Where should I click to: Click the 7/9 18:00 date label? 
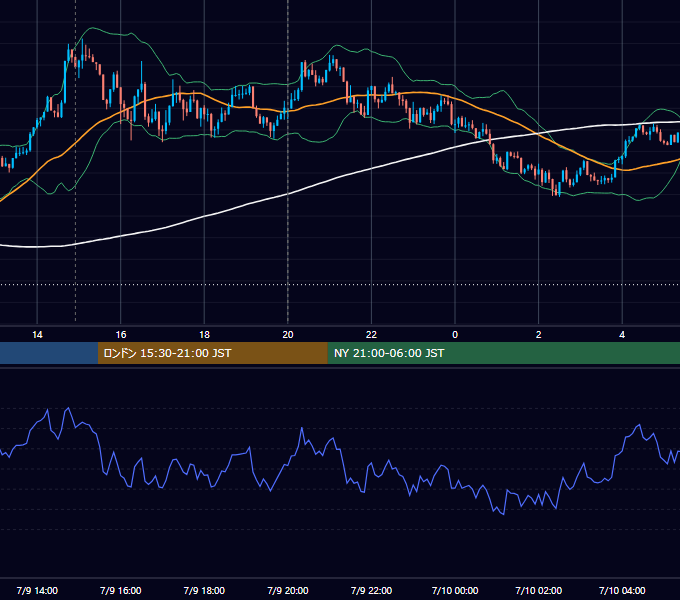204,590
